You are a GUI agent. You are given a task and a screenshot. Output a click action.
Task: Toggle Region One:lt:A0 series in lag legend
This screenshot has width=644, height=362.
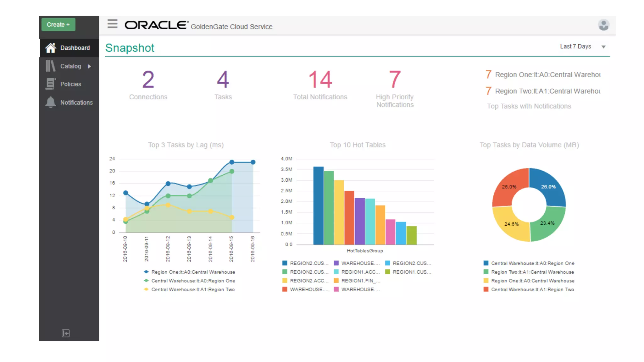click(x=193, y=272)
